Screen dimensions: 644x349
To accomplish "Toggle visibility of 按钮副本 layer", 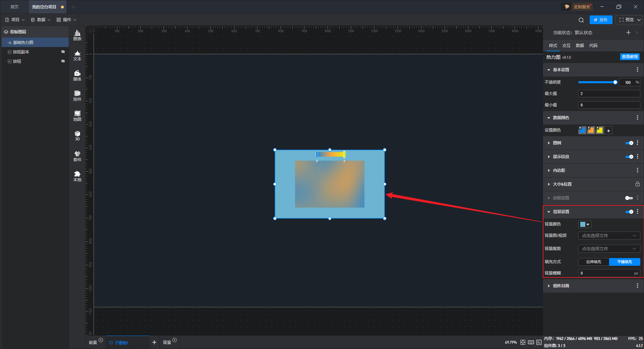I will [63, 52].
